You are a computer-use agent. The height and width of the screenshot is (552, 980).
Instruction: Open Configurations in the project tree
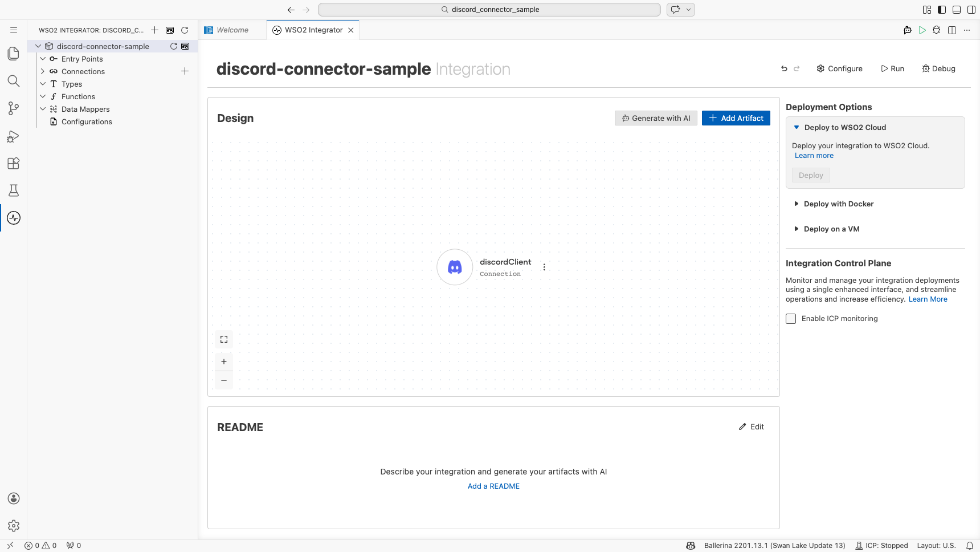[x=87, y=121]
